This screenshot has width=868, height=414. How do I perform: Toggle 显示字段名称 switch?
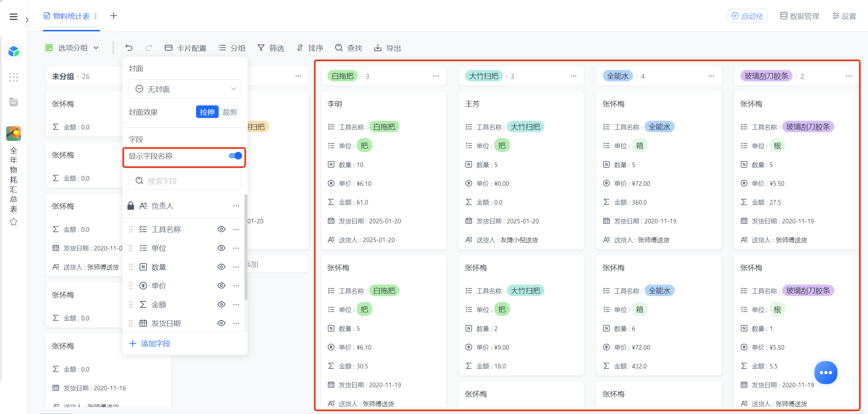coord(235,156)
